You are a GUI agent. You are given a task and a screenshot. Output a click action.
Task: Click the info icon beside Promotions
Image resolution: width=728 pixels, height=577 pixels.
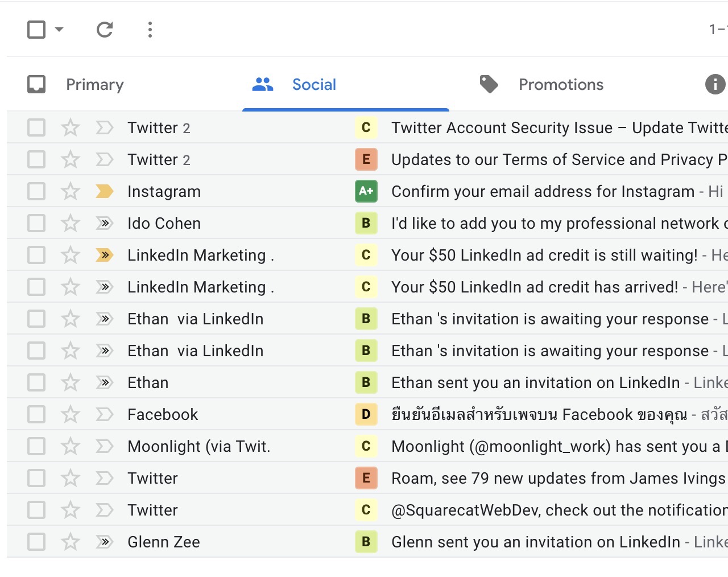coord(715,84)
